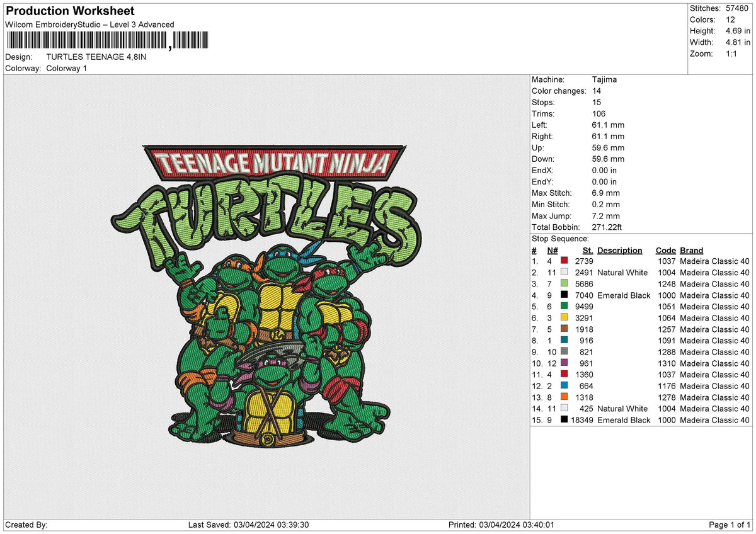Click 'Emerald Black' description in stop 4
This screenshot has width=756, height=534.
624,295
